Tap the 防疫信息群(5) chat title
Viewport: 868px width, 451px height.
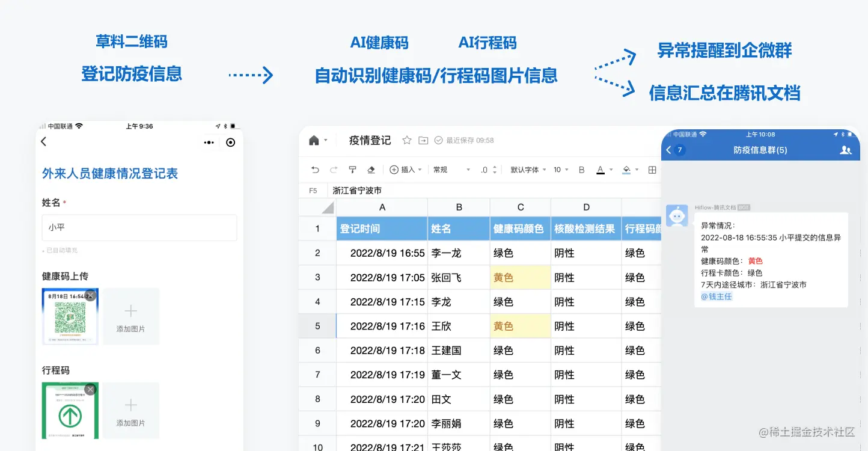pyautogui.click(x=760, y=150)
